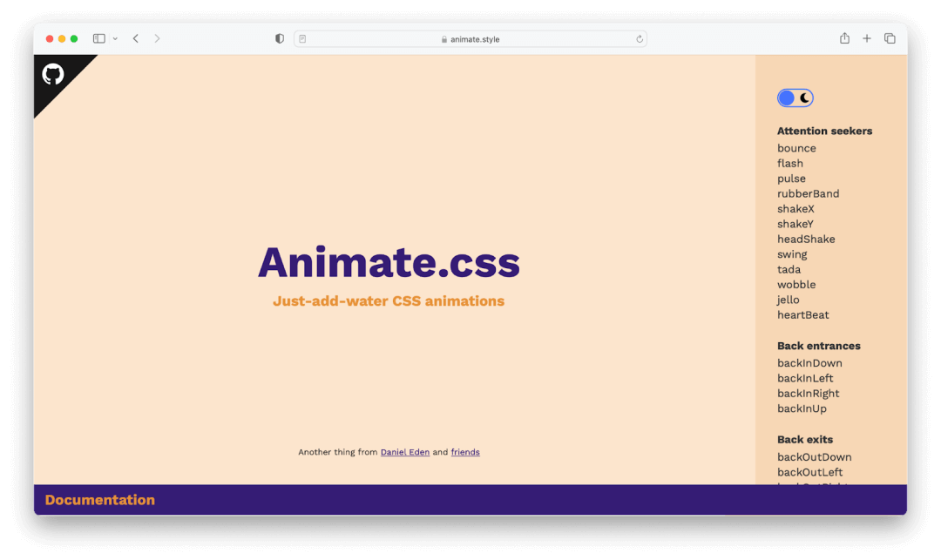
Task: Open the Share menu icon
Action: coord(843,38)
